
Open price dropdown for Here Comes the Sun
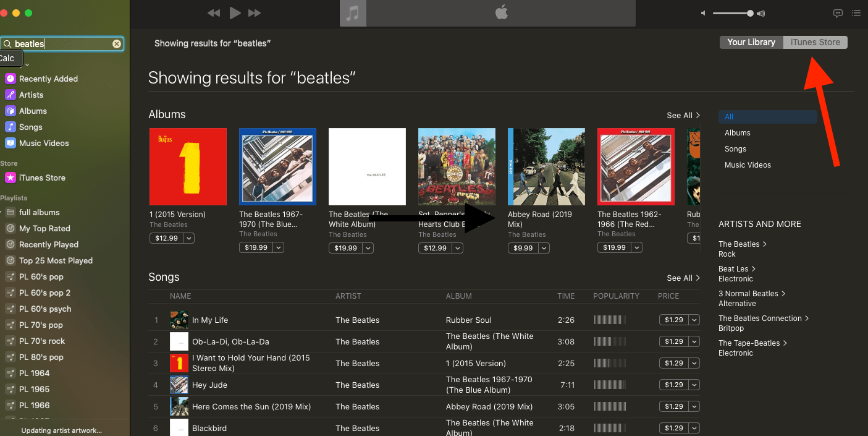tap(694, 406)
